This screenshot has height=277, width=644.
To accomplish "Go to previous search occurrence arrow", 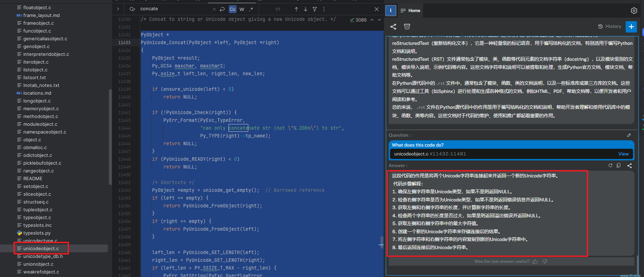I will coord(296,9).
